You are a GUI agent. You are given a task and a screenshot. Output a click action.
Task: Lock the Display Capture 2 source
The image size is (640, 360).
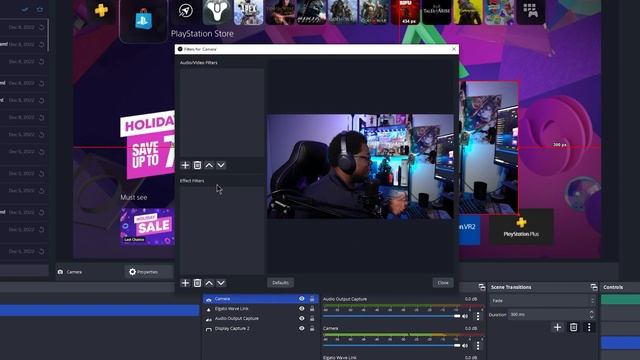click(x=312, y=328)
